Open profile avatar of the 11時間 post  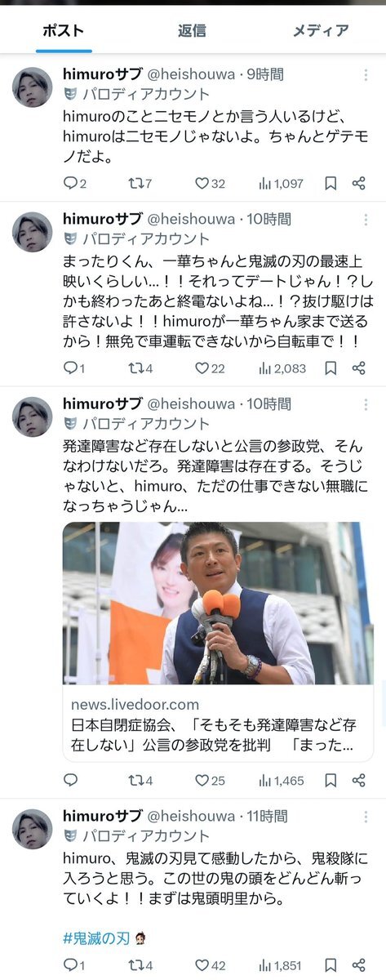(x=33, y=829)
